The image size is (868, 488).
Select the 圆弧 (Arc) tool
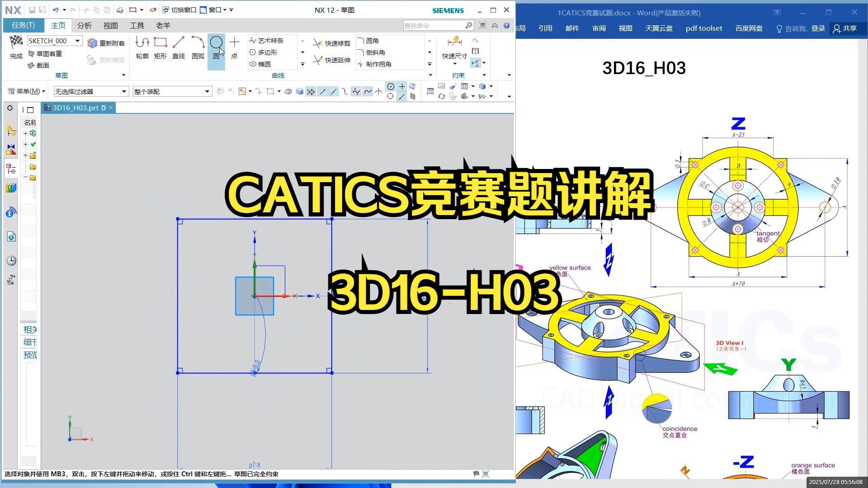coord(198,47)
